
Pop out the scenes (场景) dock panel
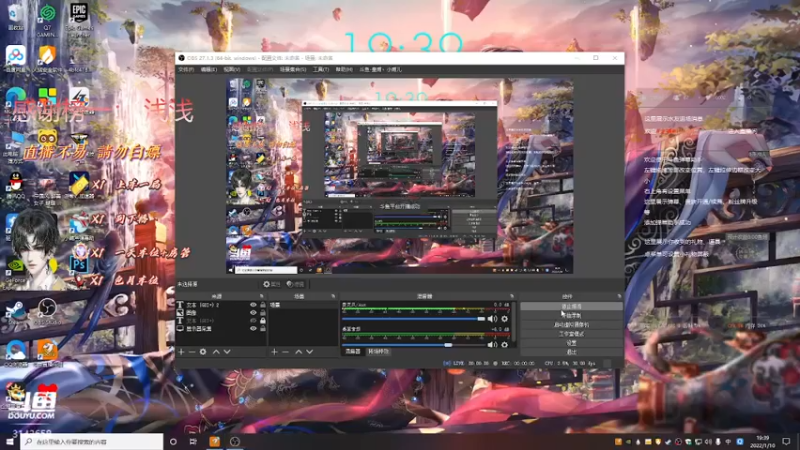pyautogui.click(x=333, y=296)
